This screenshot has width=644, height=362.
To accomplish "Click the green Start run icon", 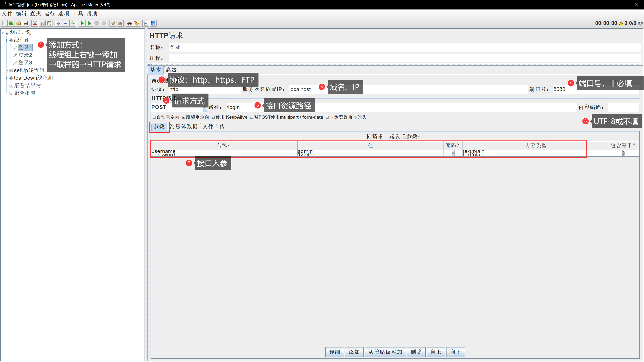I will tap(82, 23).
